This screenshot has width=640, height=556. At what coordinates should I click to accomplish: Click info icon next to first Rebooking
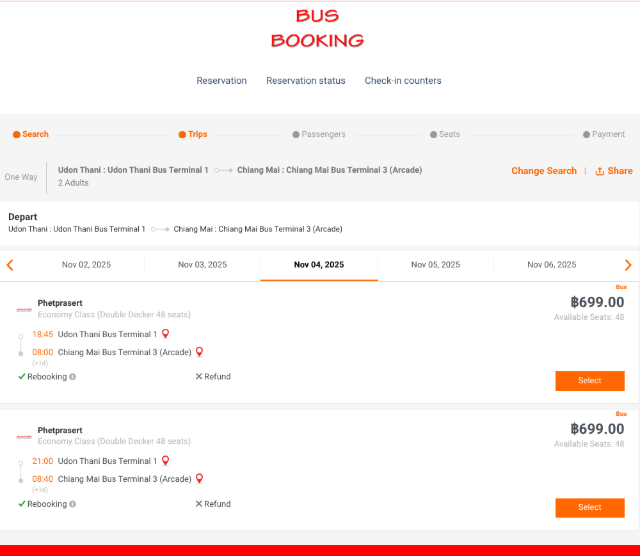click(72, 377)
